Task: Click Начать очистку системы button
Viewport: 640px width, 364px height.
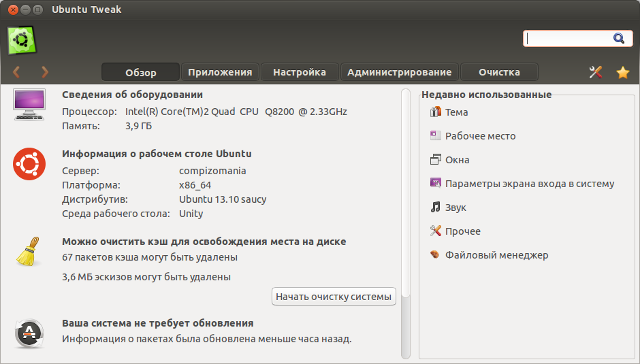Action: (x=334, y=296)
